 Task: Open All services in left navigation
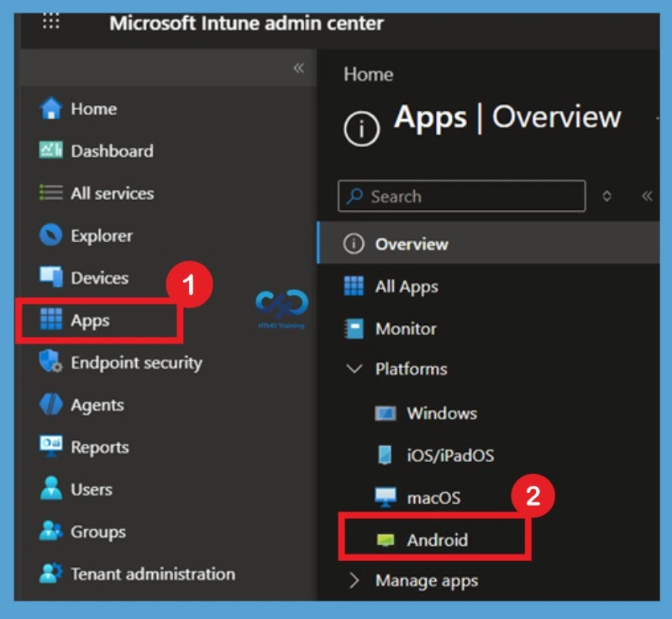(113, 194)
